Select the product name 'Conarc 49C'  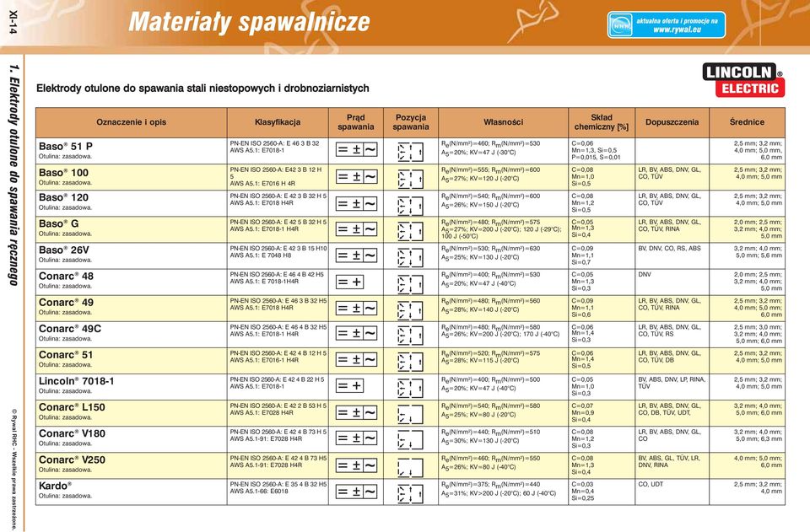click(x=70, y=329)
